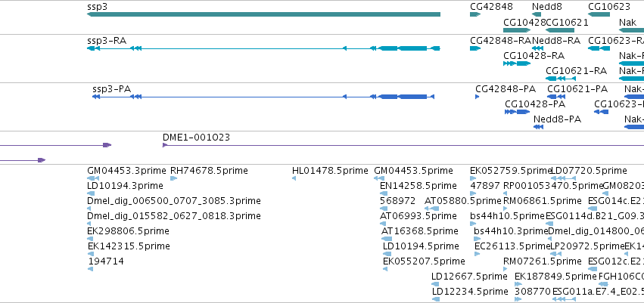Open the DME1-001023 purple feature label

click(196, 138)
